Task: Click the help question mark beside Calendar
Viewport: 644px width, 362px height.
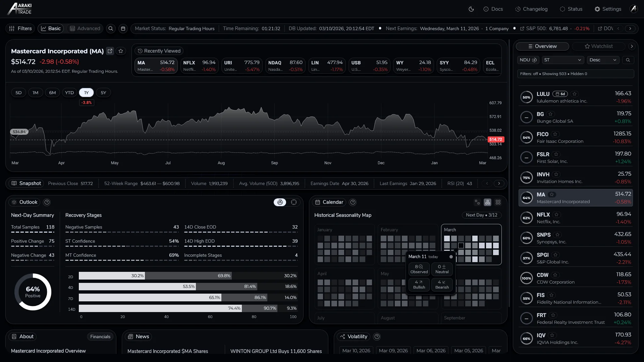Action: (x=353, y=202)
